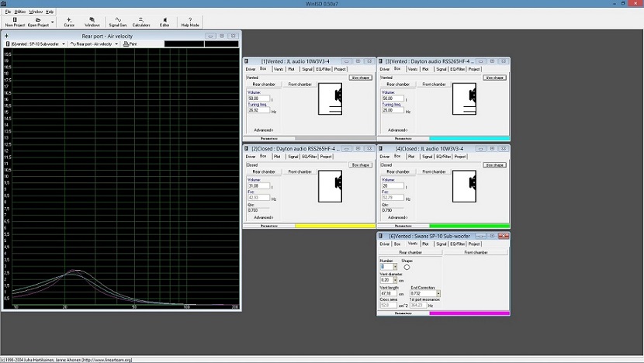
Task: Click the Open Project toolbar icon
Action: coord(38,22)
